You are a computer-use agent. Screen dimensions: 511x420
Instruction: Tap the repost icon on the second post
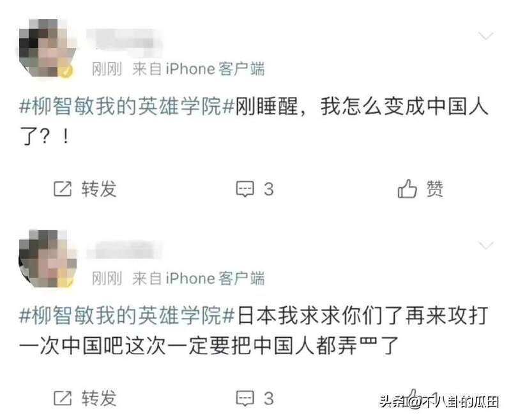(x=62, y=398)
